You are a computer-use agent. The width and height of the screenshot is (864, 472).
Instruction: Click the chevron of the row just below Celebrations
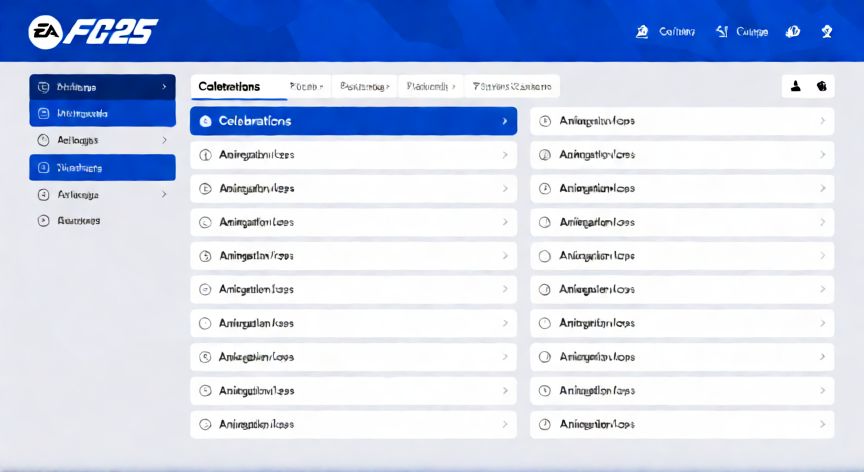point(505,155)
